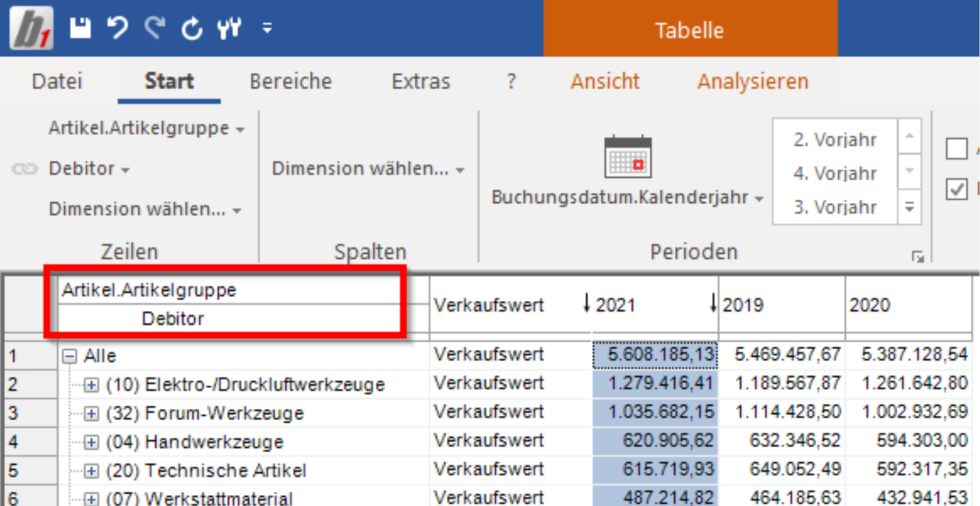Open the quick access toolbar customization arrow
Image resolution: width=980 pixels, height=506 pixels.
267,28
